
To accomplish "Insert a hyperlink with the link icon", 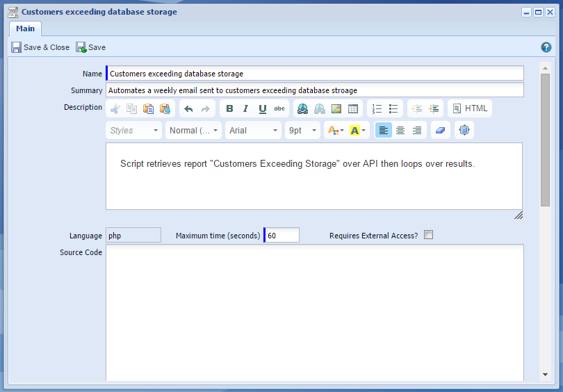I will pyautogui.click(x=302, y=108).
